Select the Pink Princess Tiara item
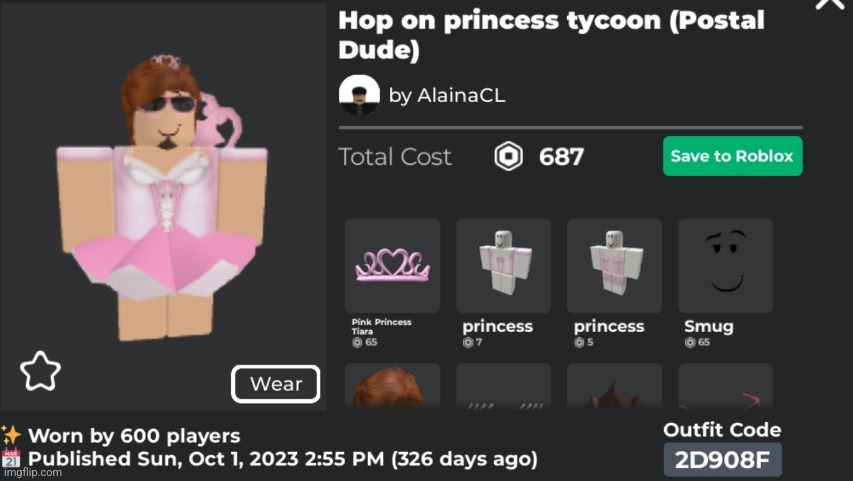The image size is (853, 481). [392, 266]
